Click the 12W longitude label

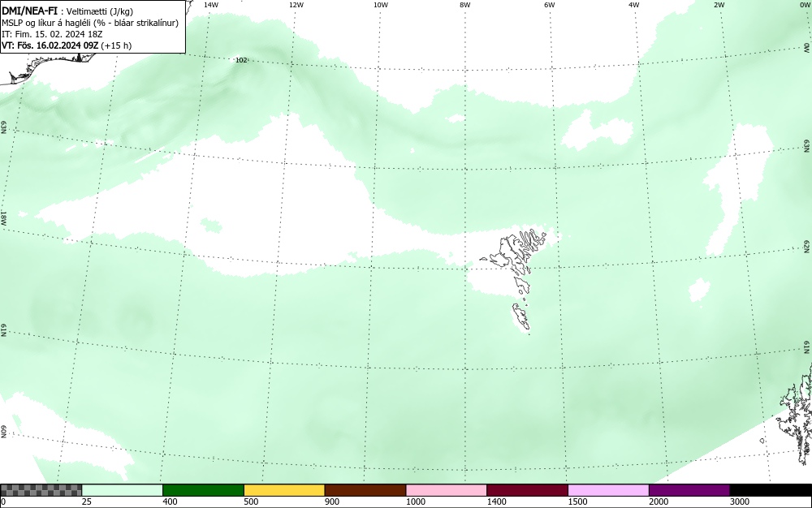pyautogui.click(x=296, y=5)
